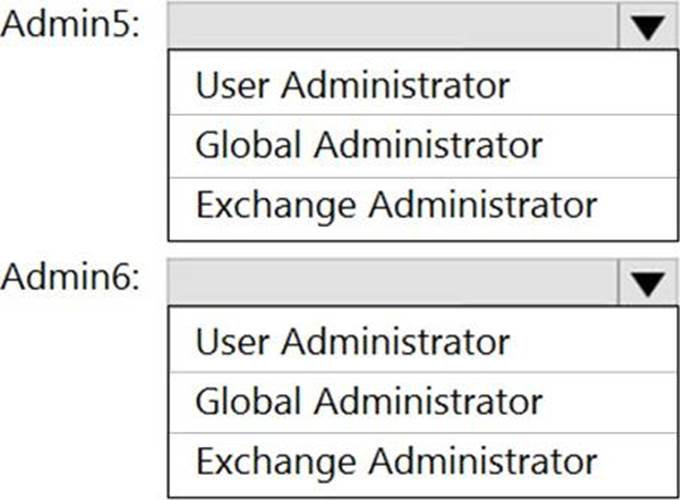Select Exchange Administrator for Admin6

pos(423,464)
